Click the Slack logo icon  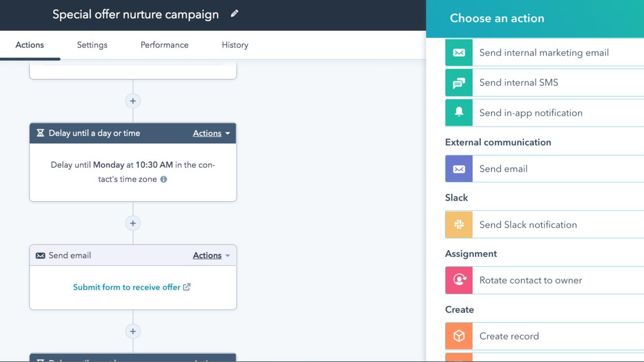tap(459, 225)
